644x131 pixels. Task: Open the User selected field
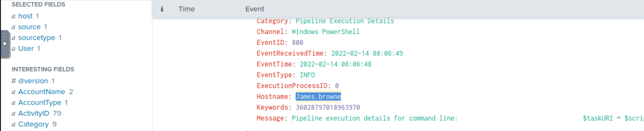pos(26,48)
